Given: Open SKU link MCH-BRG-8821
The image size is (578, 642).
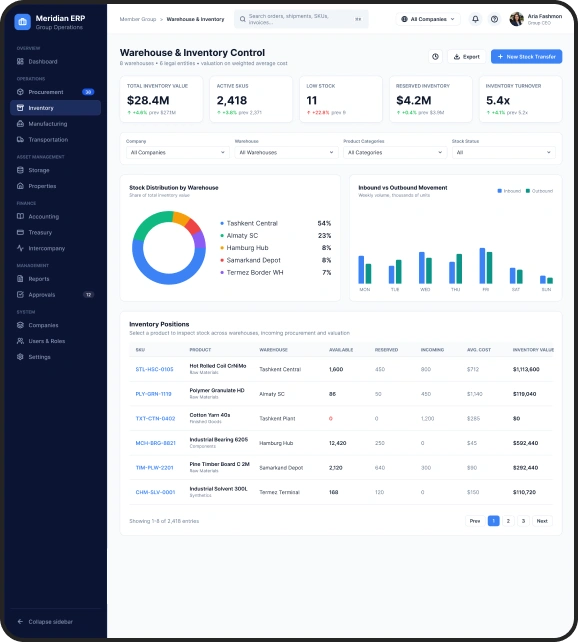Looking at the screenshot, I should (x=156, y=443).
